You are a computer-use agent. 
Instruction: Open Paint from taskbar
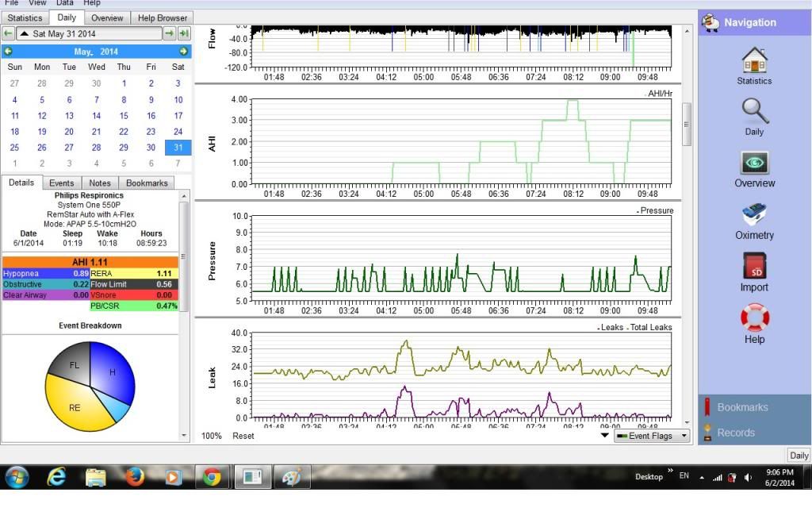tap(292, 477)
